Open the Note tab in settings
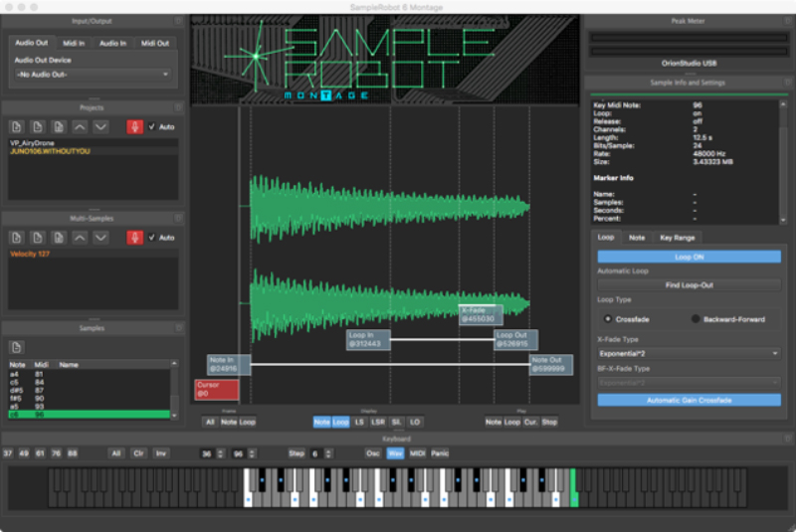This screenshot has width=796, height=532. pyautogui.click(x=637, y=238)
